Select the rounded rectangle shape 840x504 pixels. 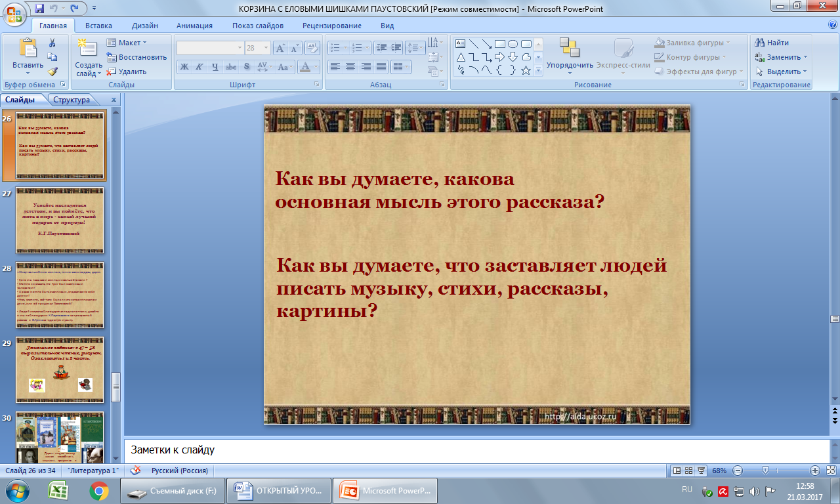[x=526, y=44]
